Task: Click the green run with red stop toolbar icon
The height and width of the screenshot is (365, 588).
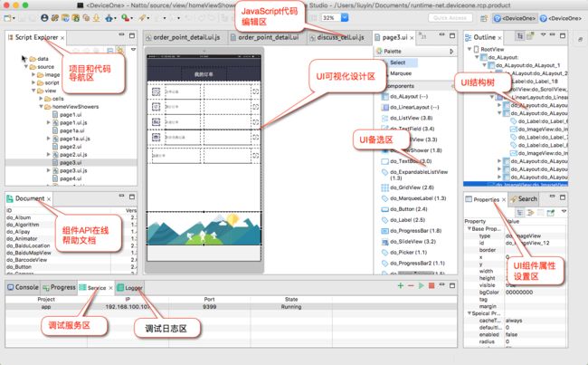Action: (125, 17)
